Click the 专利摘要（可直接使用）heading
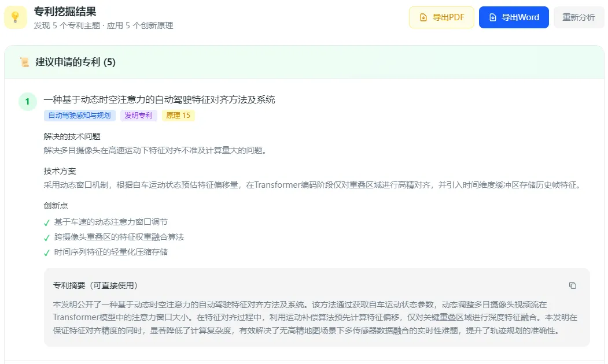 pos(95,285)
